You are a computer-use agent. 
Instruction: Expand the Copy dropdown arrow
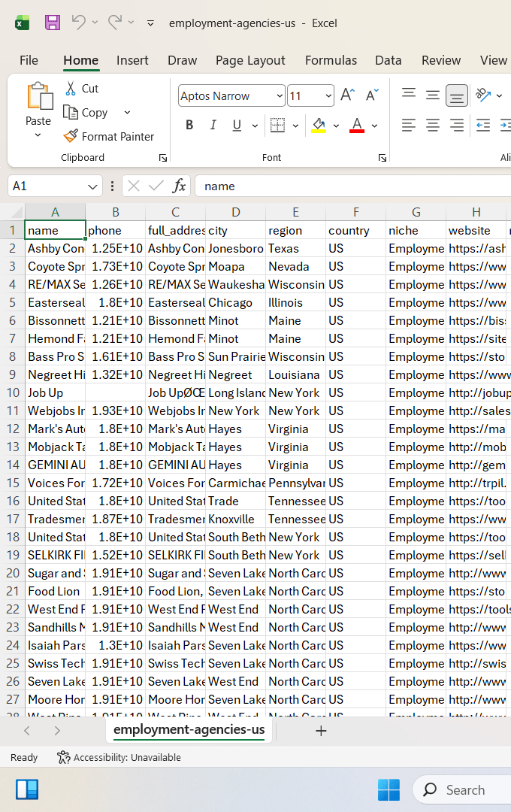tap(127, 112)
